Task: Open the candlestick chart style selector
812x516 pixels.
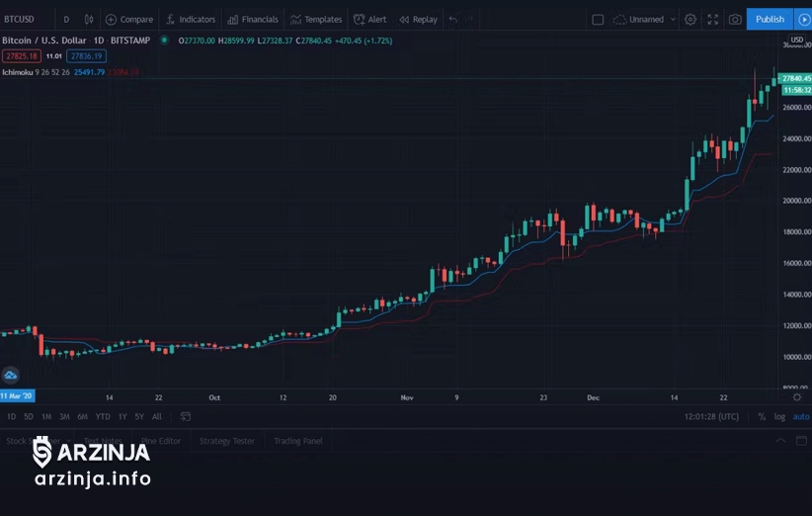Action: point(89,19)
